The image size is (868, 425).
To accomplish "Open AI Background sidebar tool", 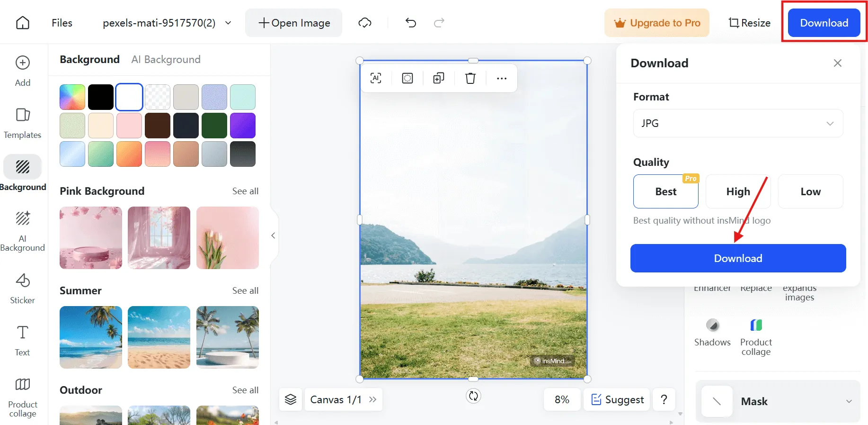I will tap(23, 231).
